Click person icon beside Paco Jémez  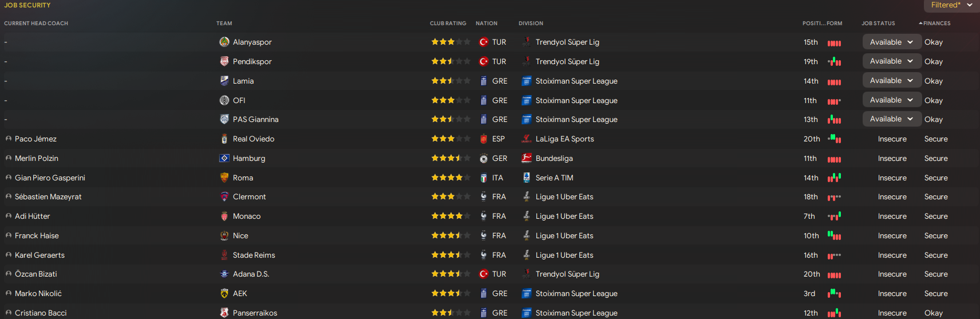click(x=9, y=139)
